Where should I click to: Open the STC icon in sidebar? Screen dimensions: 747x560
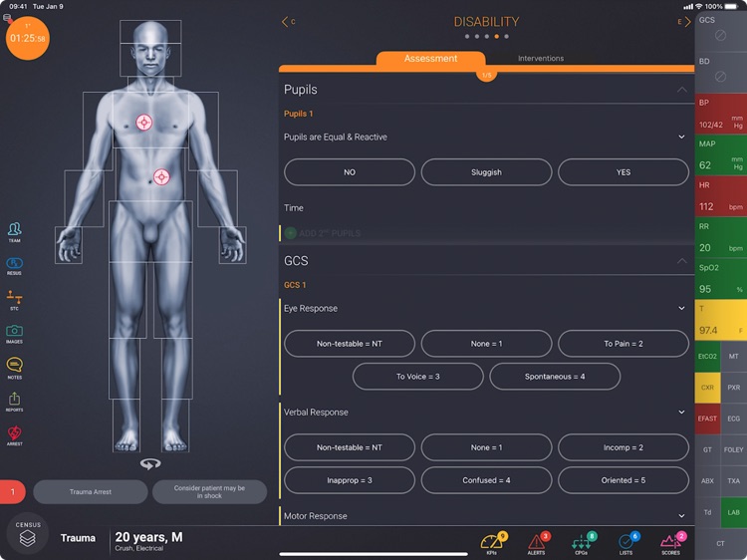pyautogui.click(x=14, y=300)
